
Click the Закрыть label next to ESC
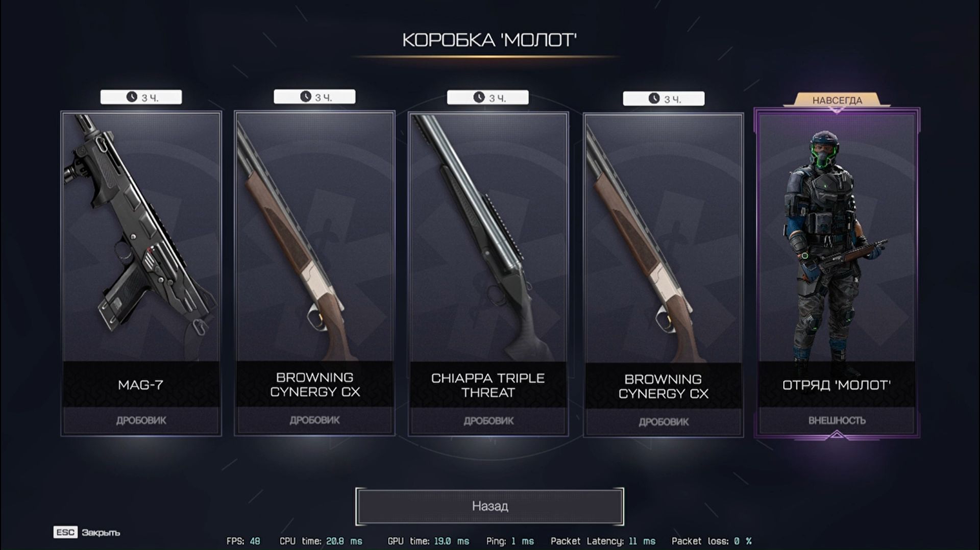pos(101,533)
